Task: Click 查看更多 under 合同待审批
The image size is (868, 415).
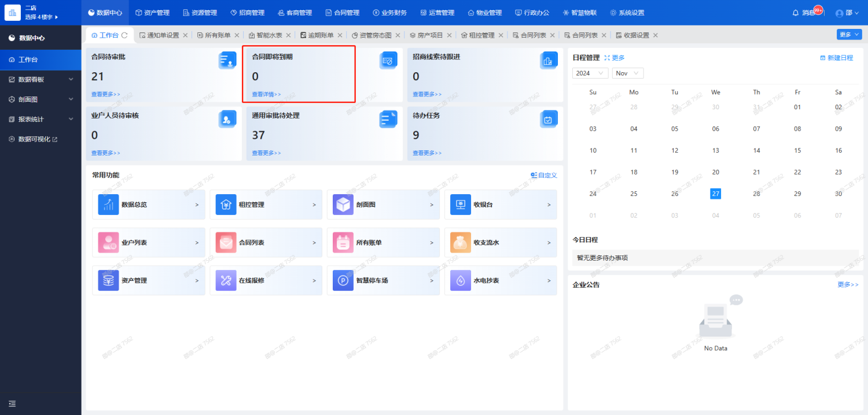Action: (x=106, y=94)
